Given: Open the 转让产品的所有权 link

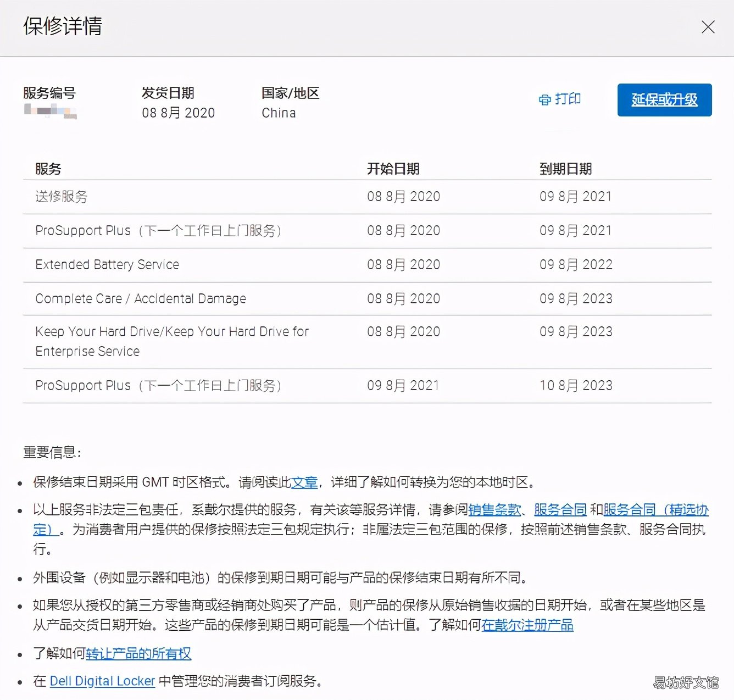Looking at the screenshot, I should coord(138,654).
